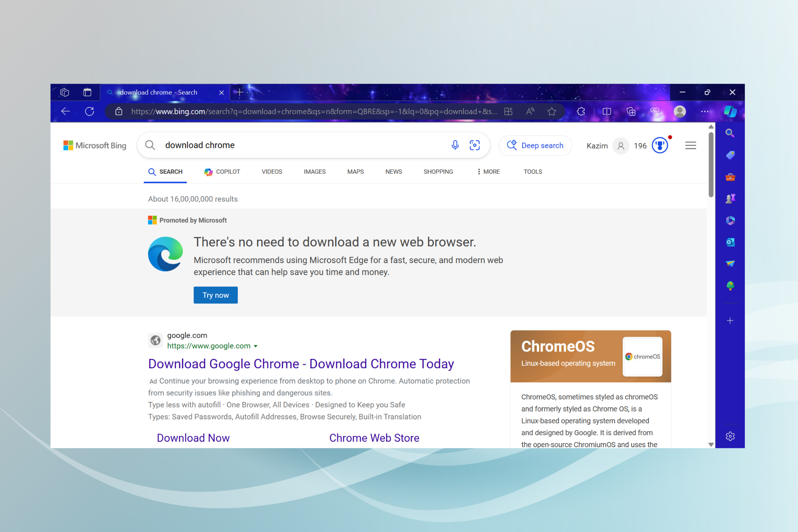Open the Kazim account profile
The width and height of the screenshot is (798, 532).
point(607,146)
